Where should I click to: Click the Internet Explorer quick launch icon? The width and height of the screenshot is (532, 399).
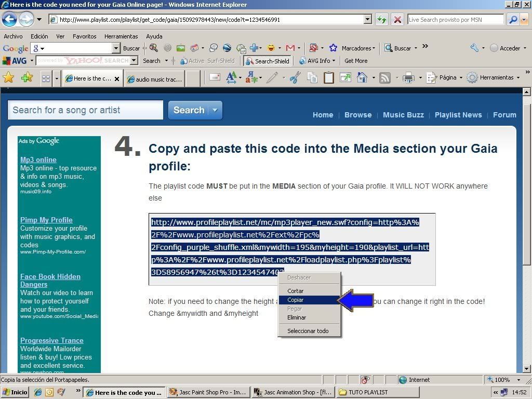[x=37, y=392]
